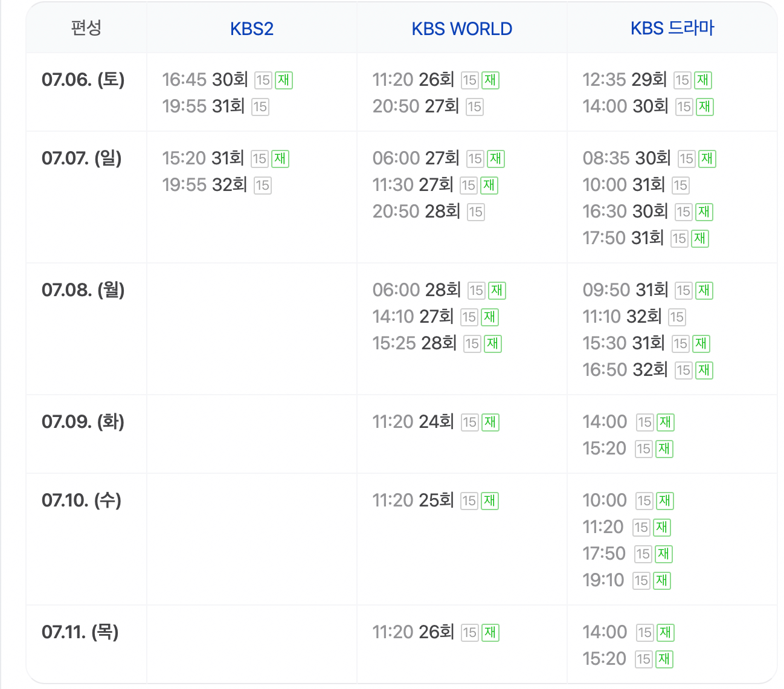
Task: Select the 07.10. (수) date row label
Action: (x=82, y=500)
